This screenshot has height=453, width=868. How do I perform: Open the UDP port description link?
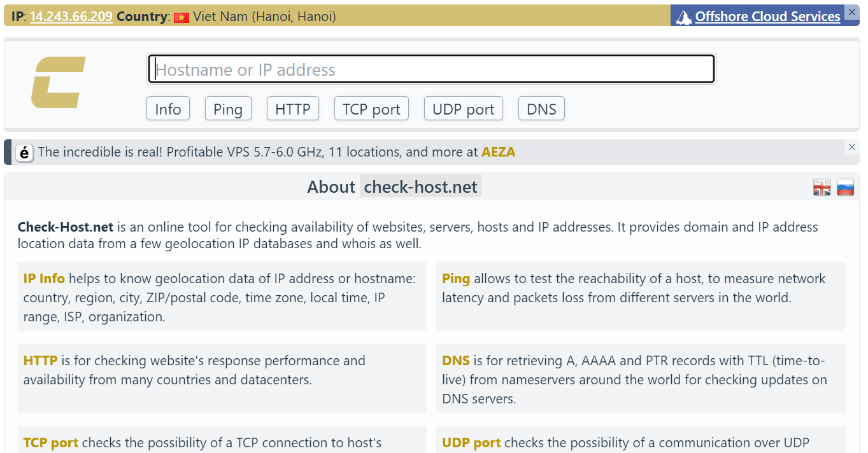click(471, 443)
